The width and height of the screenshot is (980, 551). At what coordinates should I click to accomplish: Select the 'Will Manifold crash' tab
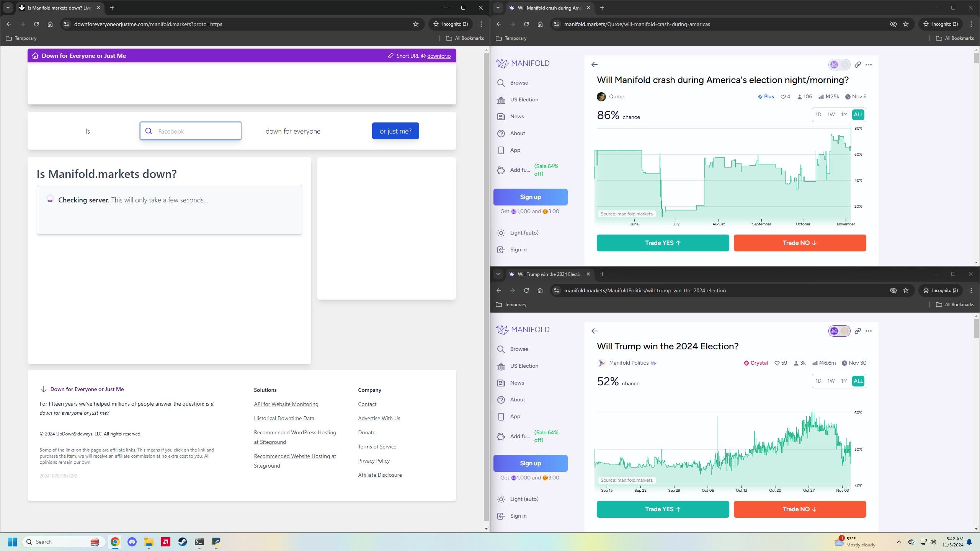coord(549,8)
